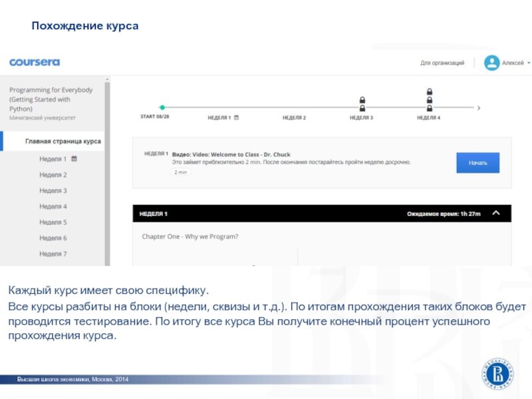The height and width of the screenshot is (399, 532).
Task: Select Главная страница курса in sidebar
Action: [x=63, y=142]
